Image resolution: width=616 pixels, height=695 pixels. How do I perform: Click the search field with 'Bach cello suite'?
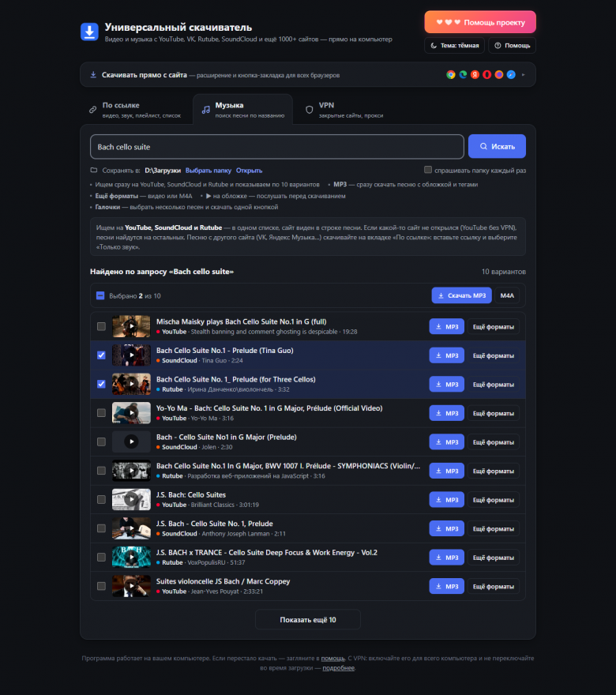click(277, 147)
